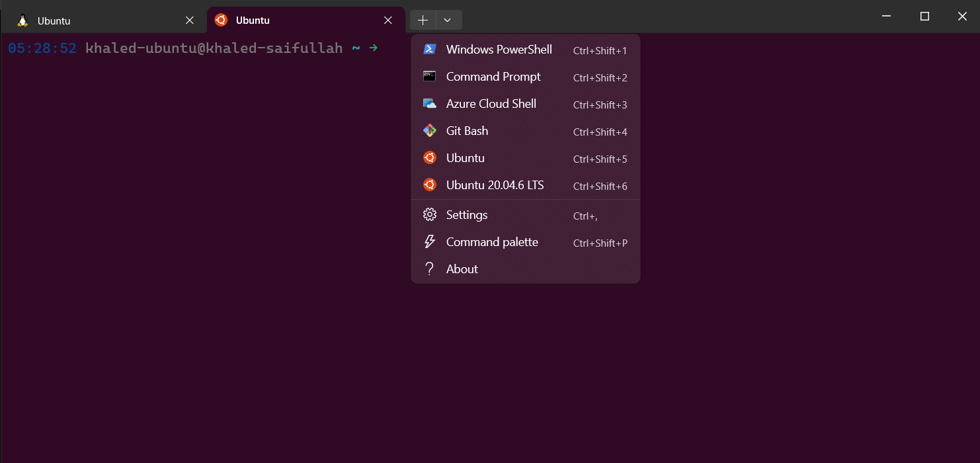Close the first Ubuntu tab
The height and width of the screenshot is (463, 980).
coord(190,21)
